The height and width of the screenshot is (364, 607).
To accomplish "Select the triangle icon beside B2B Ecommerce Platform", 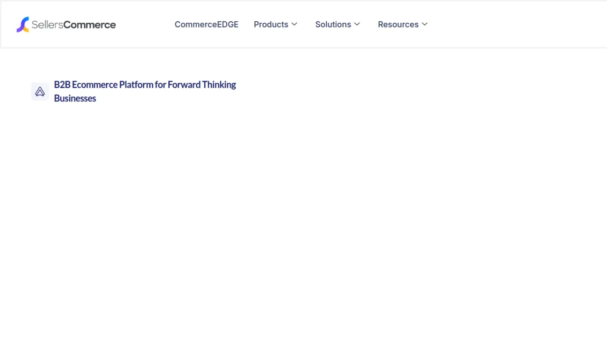I will pos(40,91).
